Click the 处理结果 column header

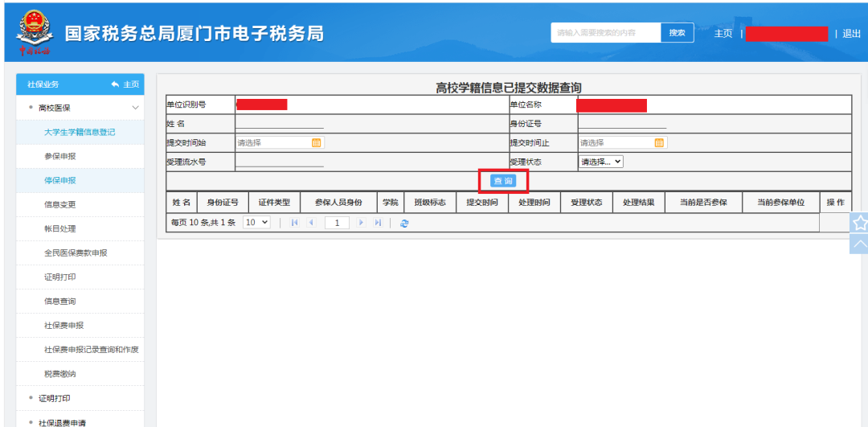[638, 202]
